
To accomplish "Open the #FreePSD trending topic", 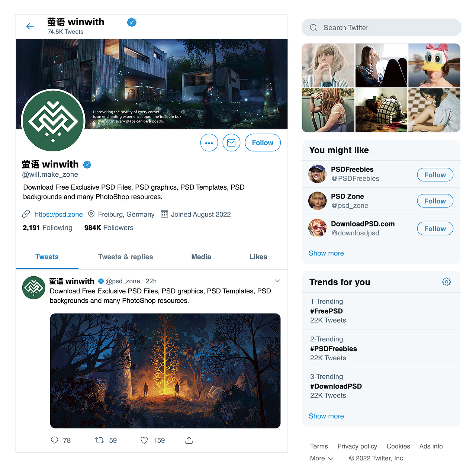I will (x=327, y=311).
